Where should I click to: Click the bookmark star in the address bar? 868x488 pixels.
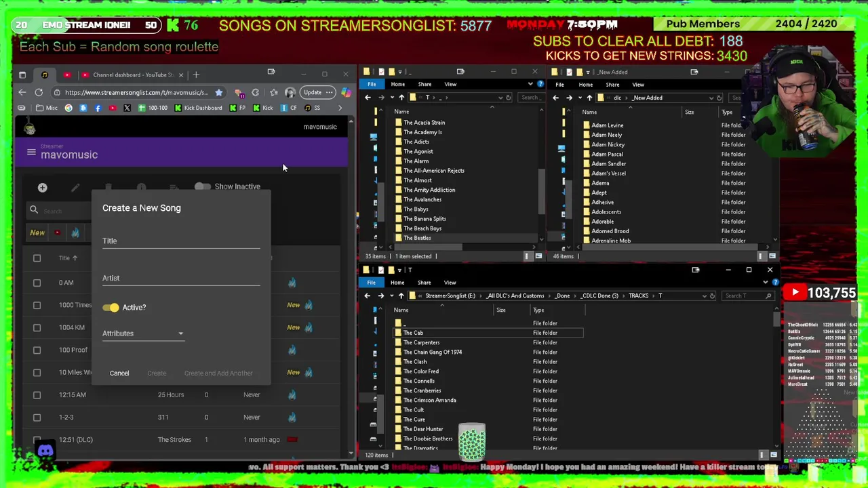click(218, 92)
